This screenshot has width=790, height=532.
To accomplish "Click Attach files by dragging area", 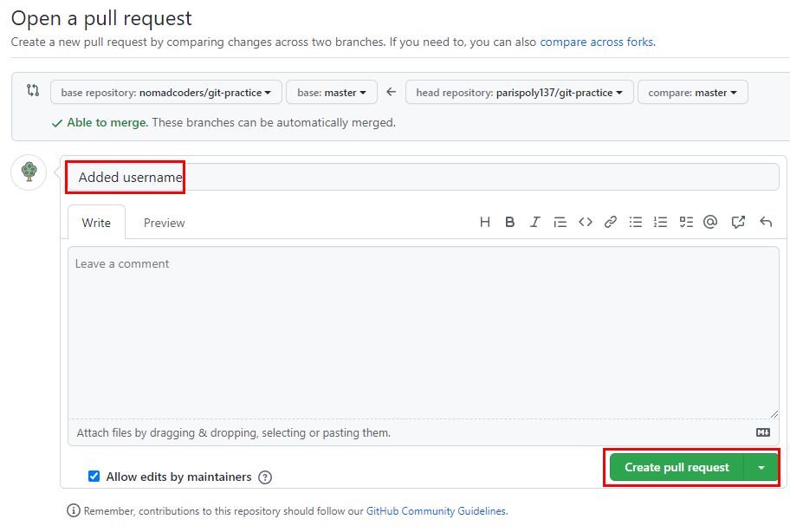I will [424, 432].
